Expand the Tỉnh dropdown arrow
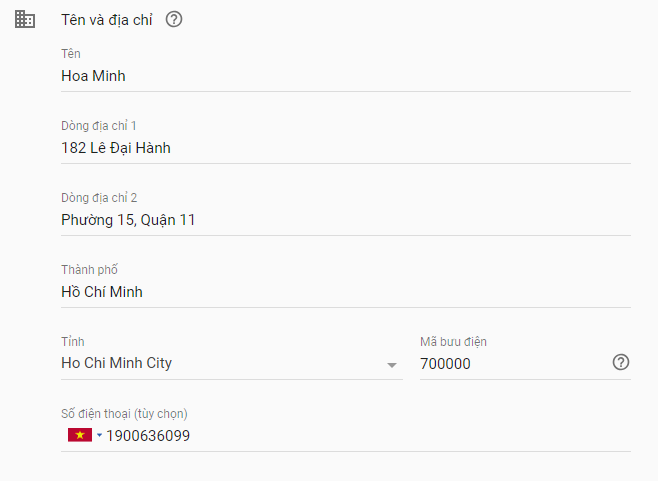 click(392, 365)
